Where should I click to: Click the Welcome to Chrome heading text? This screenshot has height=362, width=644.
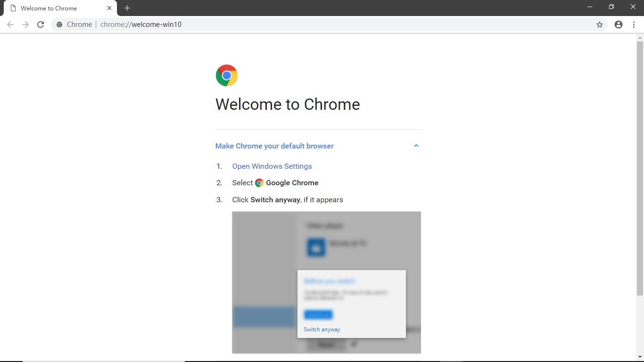click(288, 104)
